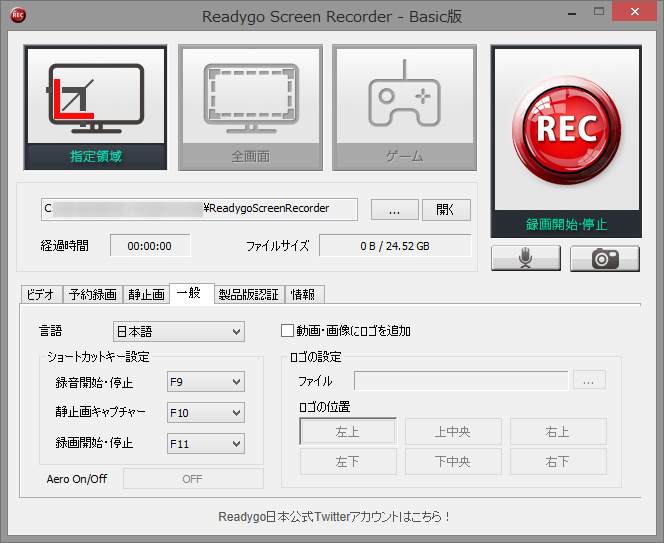Switch to the 製品版認証 tab

pos(249,294)
